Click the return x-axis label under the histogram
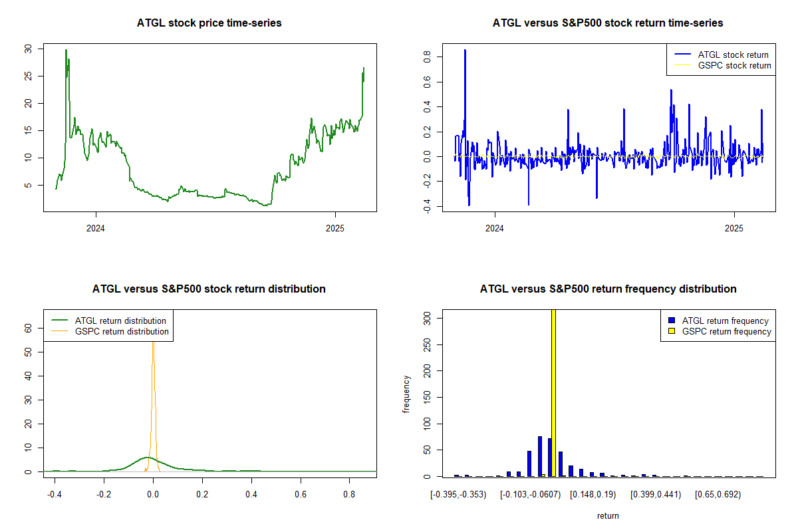The image size is (798, 532). point(608,516)
